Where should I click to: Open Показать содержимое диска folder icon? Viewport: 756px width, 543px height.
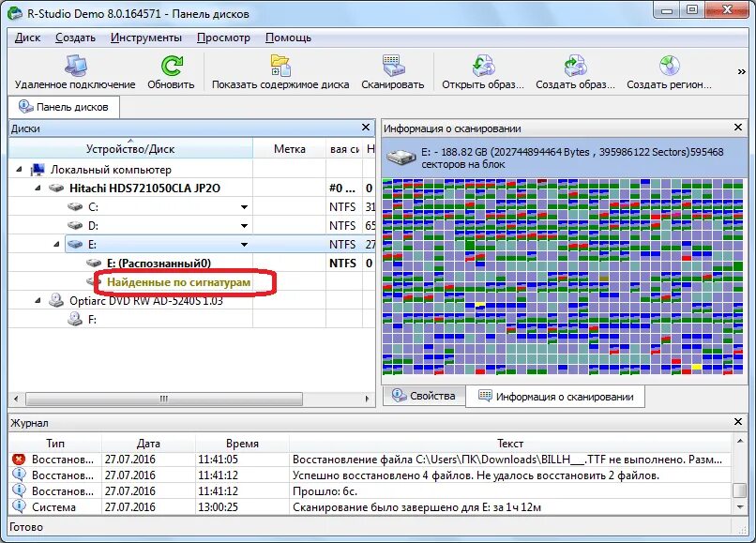pyautogui.click(x=280, y=66)
